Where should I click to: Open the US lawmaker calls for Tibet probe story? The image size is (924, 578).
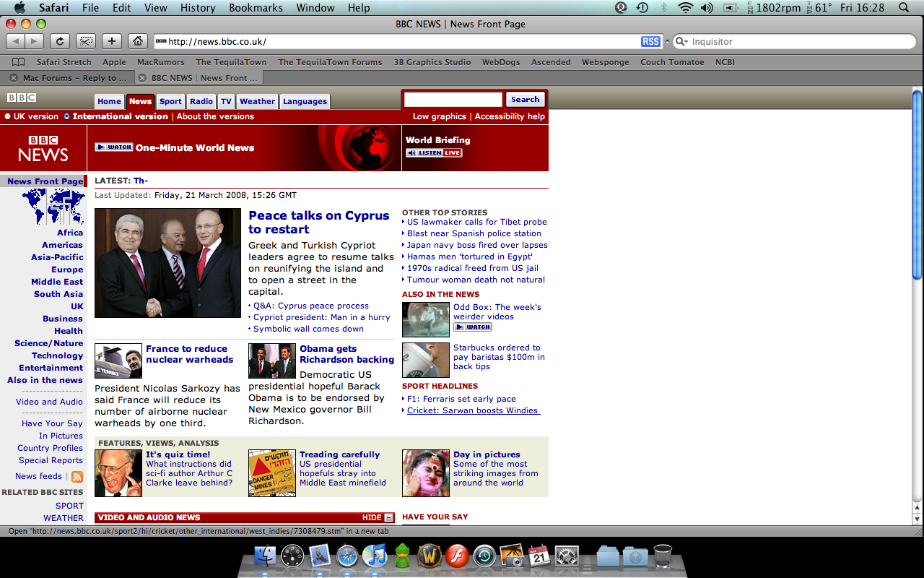point(477,222)
